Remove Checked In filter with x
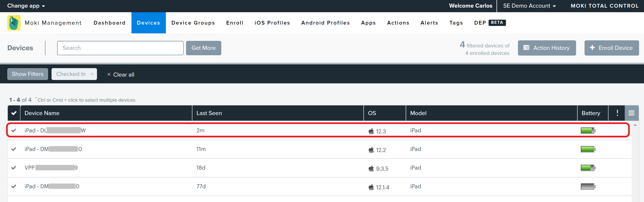644x202 pixels. [92, 74]
